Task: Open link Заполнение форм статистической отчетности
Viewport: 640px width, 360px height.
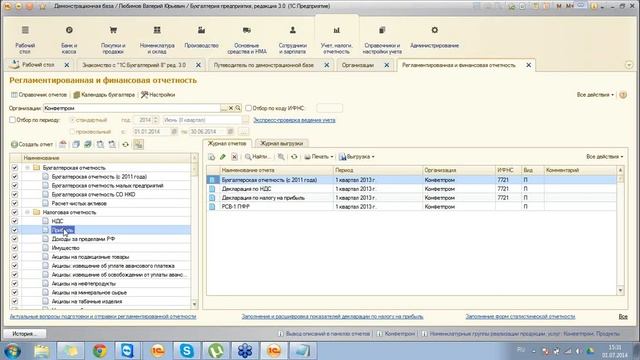Action: tap(520, 317)
